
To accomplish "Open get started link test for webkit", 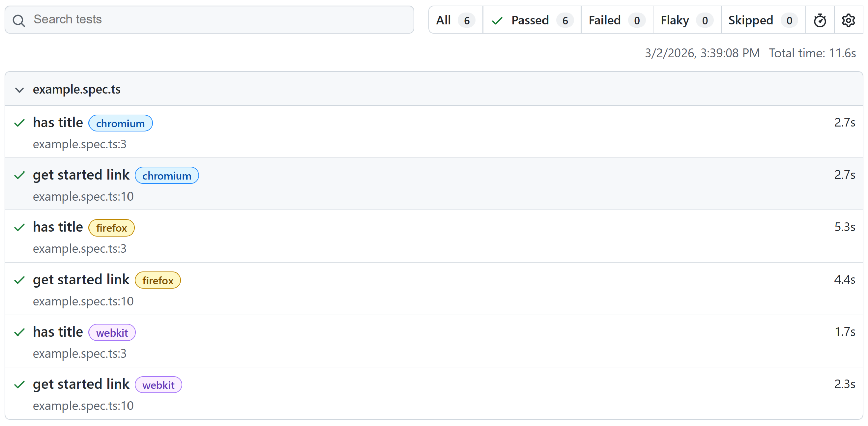I will coord(81,384).
